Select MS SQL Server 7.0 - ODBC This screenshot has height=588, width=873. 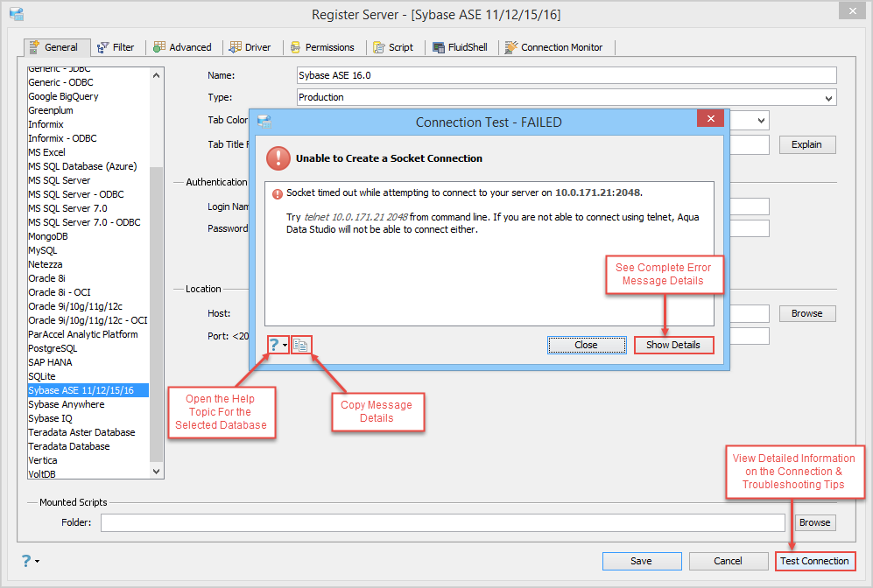(84, 222)
